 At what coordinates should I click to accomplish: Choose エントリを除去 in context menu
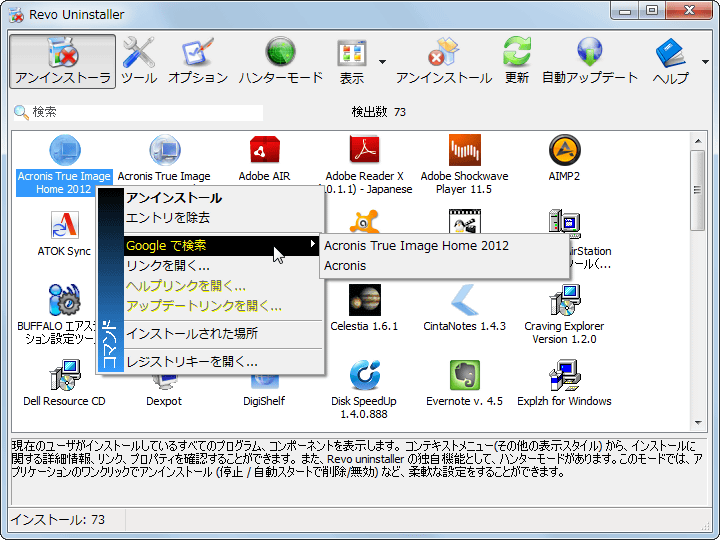[223, 218]
